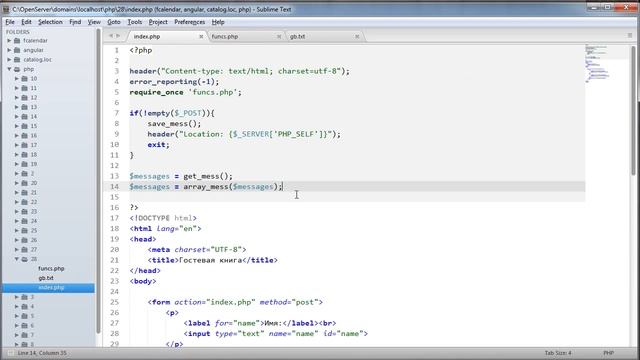Viewport: 640px width, 360px height.
Task: Open the View menu
Action: [x=94, y=22]
